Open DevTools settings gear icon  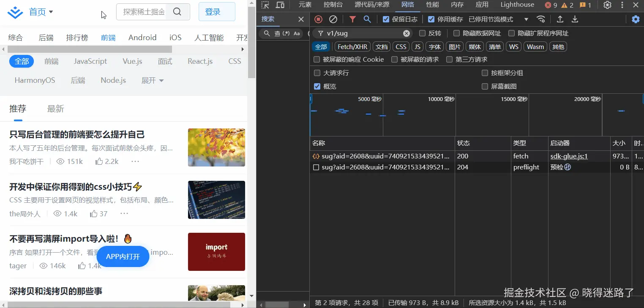click(607, 5)
